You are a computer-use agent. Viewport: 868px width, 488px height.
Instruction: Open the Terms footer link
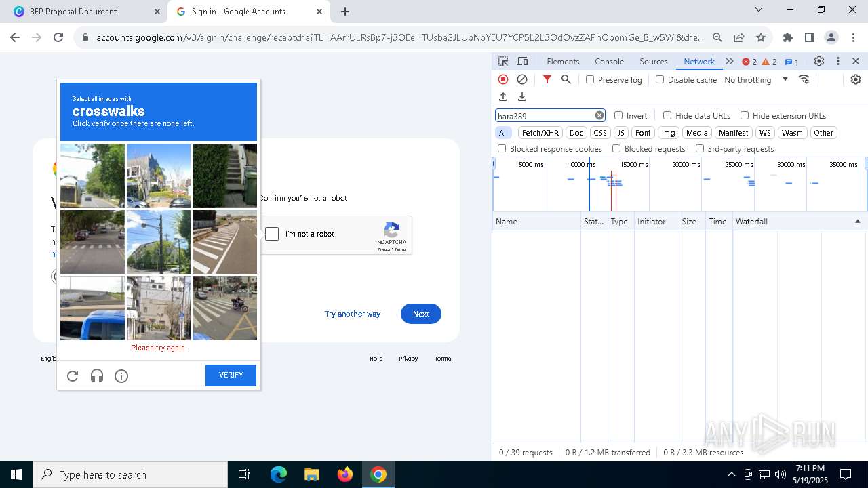pyautogui.click(x=443, y=359)
